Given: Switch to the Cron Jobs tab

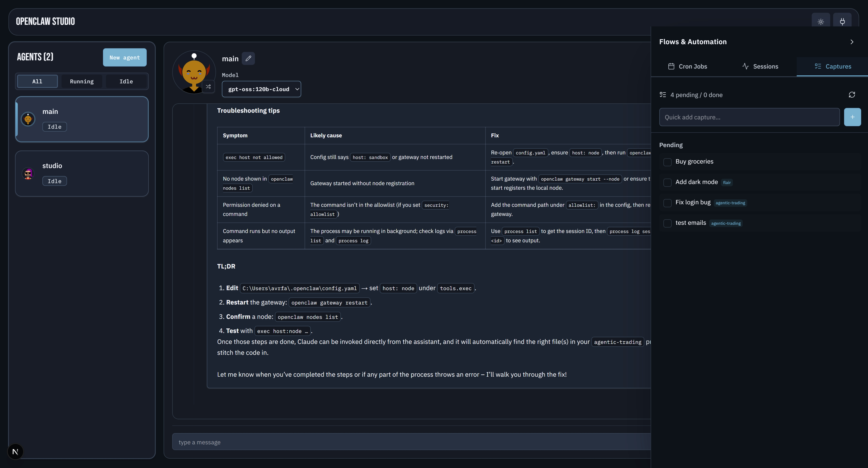Looking at the screenshot, I should [x=687, y=66].
